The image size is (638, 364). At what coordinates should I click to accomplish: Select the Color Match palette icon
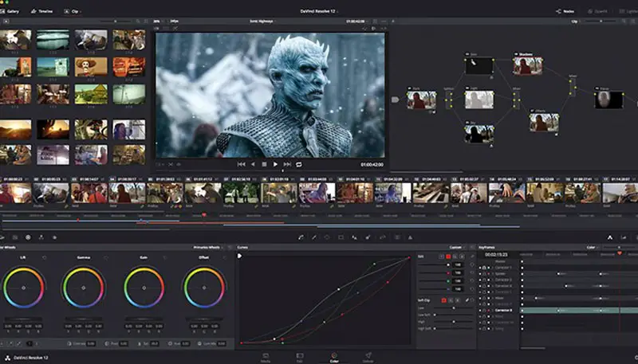tap(15, 237)
